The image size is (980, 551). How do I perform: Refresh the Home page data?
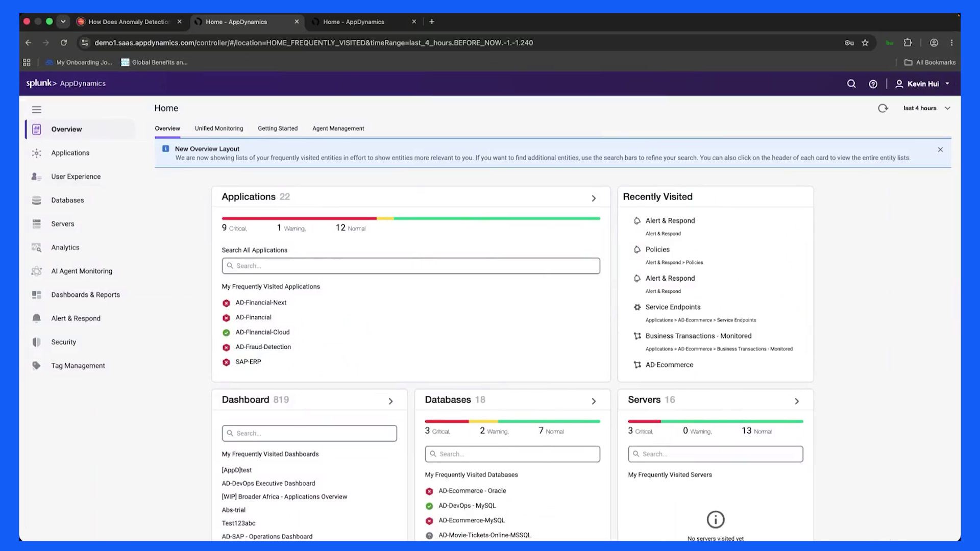883,108
